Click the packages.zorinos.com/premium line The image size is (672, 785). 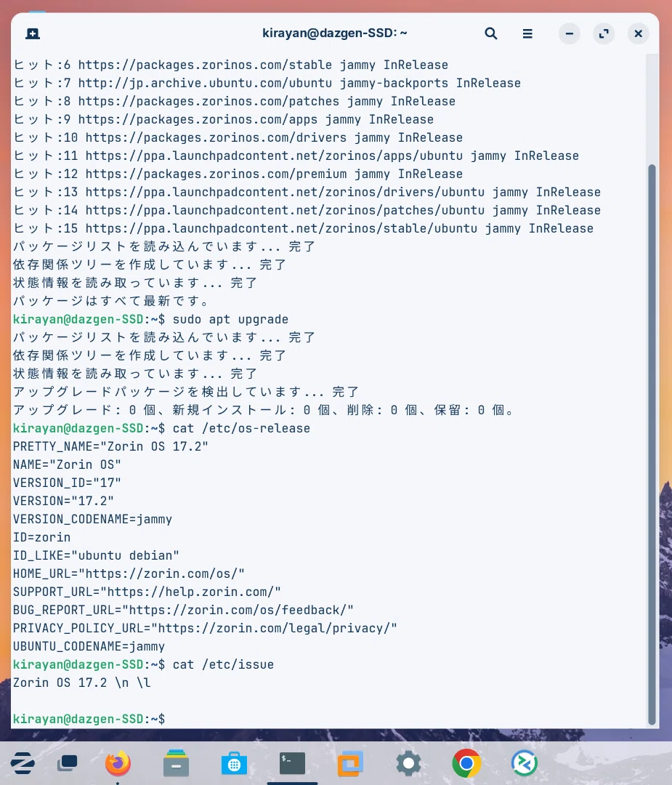click(x=238, y=174)
